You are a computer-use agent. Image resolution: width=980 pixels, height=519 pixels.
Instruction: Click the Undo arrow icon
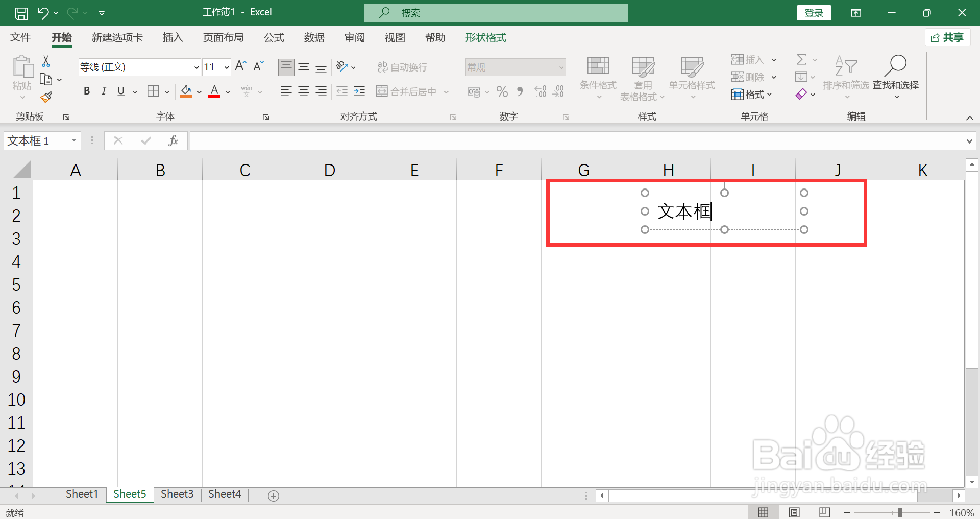click(43, 13)
